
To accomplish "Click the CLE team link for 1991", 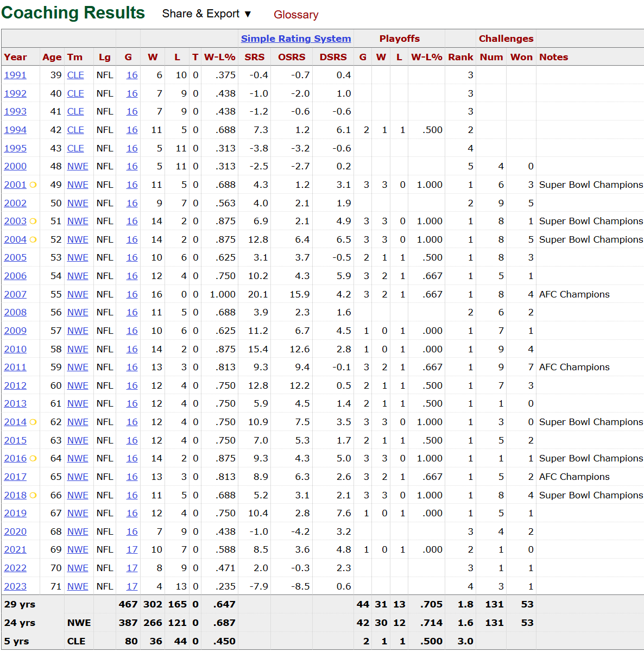I will 75,75.
